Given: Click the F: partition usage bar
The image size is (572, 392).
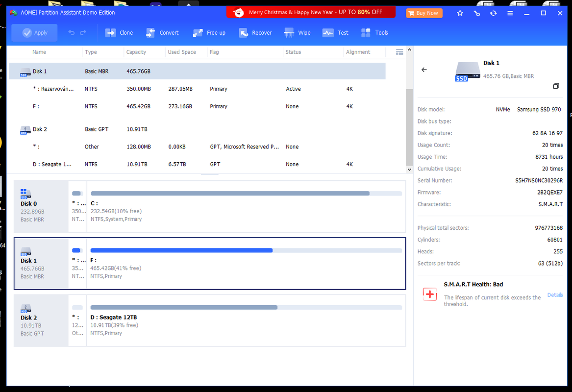Looking at the screenshot, I should [246, 250].
